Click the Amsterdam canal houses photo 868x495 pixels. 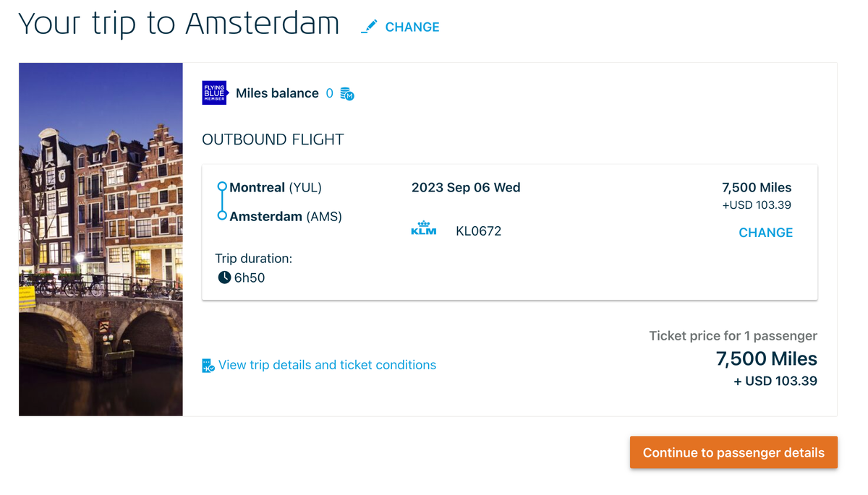[x=101, y=238]
